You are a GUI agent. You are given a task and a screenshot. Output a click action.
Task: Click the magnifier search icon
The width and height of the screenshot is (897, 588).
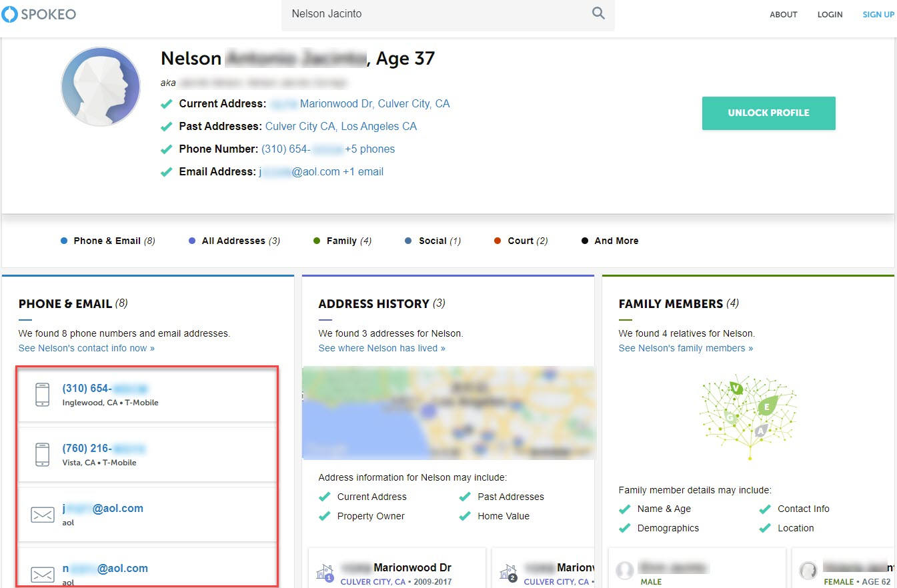point(598,13)
